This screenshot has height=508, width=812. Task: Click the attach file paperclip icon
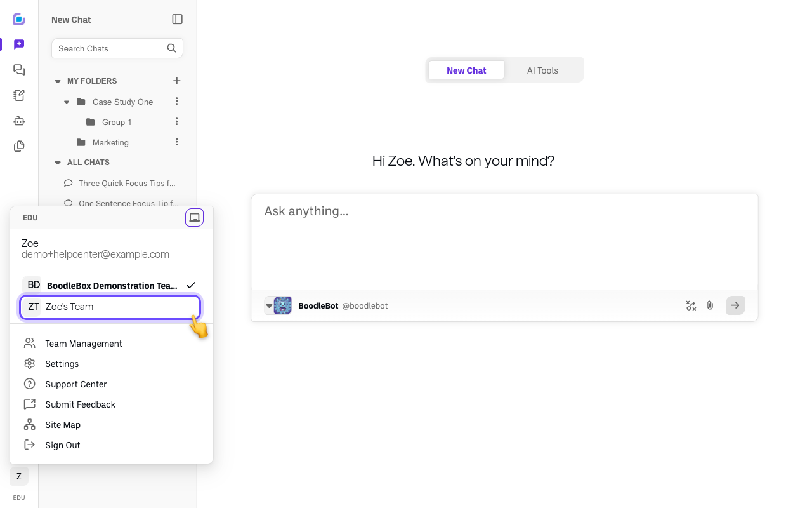point(710,305)
